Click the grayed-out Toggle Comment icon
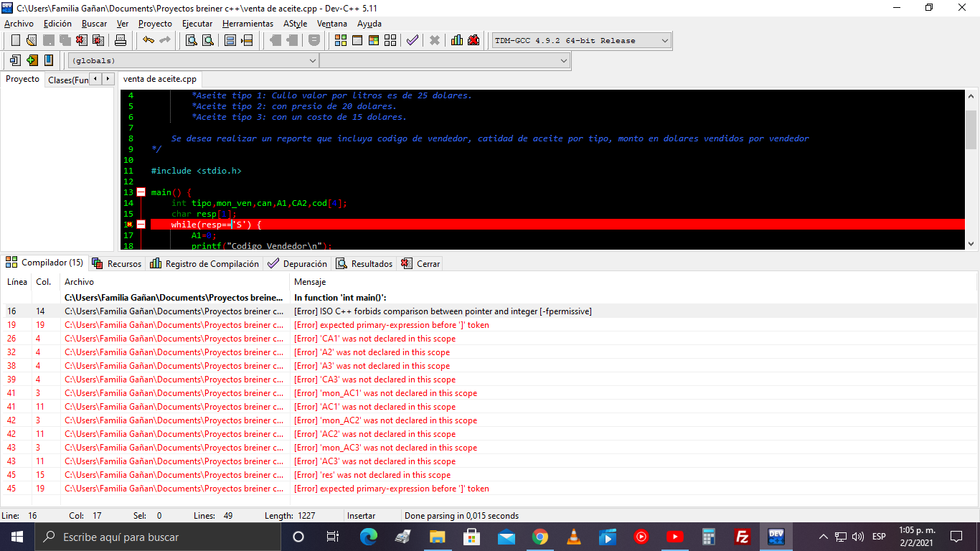The width and height of the screenshot is (980, 551). (314, 40)
